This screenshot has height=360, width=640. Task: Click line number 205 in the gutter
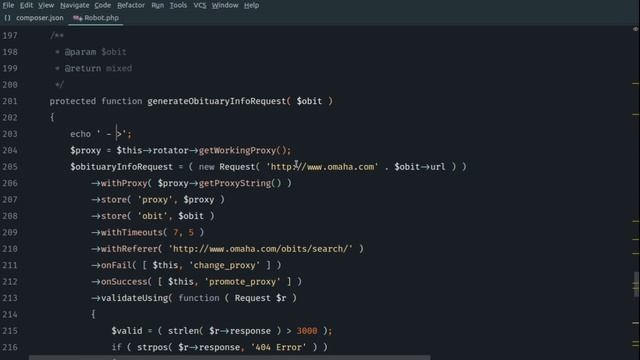tap(10, 167)
